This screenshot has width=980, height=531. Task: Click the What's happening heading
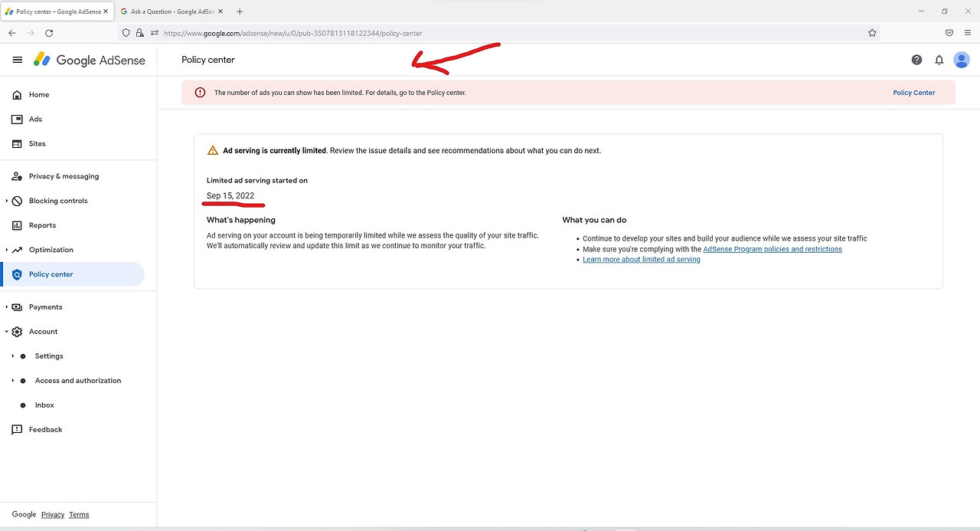(x=241, y=220)
